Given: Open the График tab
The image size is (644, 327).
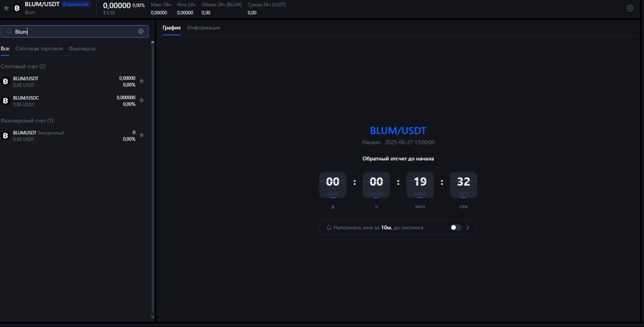Looking at the screenshot, I should click(172, 28).
